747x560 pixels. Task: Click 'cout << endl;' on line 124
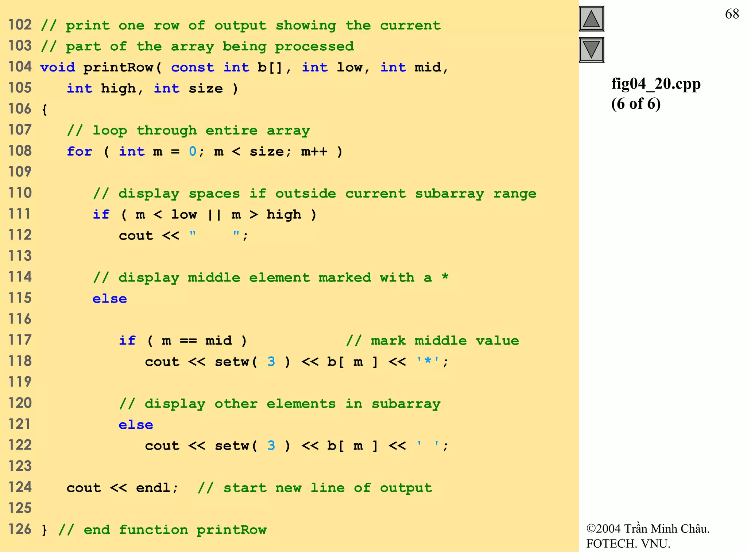[x=123, y=488]
